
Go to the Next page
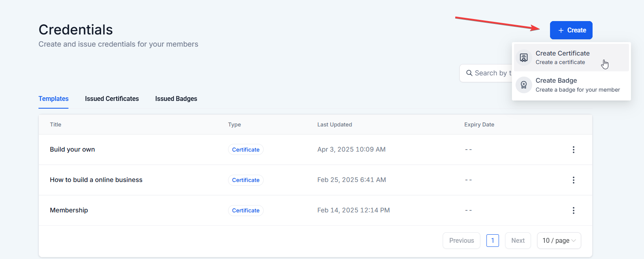pyautogui.click(x=518, y=240)
